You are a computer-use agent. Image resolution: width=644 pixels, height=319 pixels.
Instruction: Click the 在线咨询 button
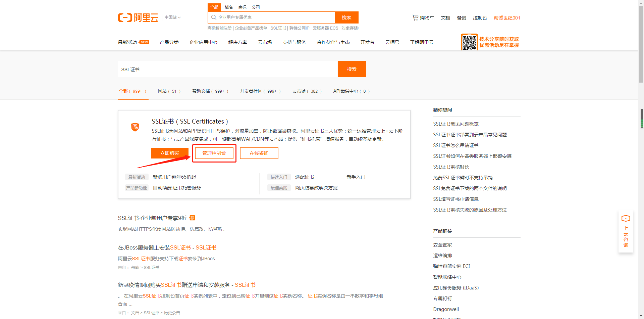(259, 153)
